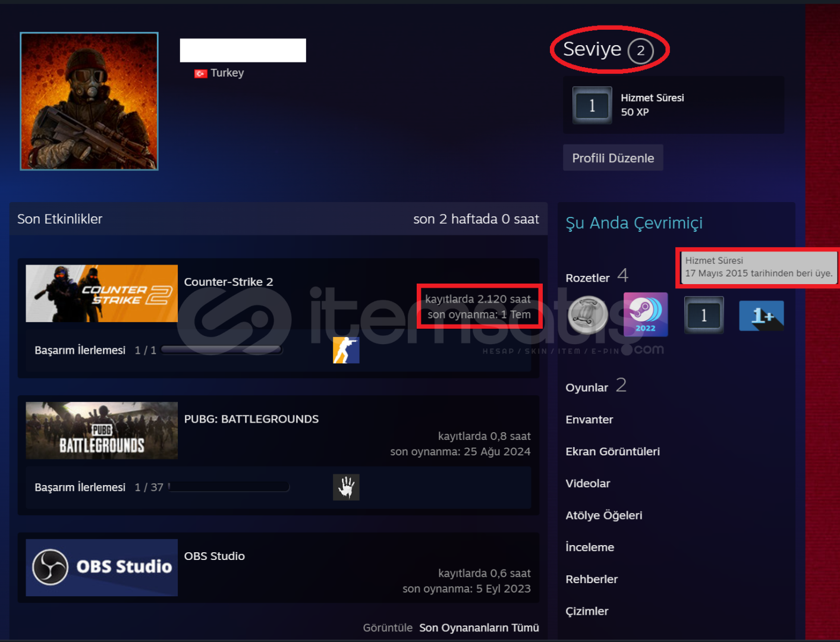840x642 pixels.
Task: Click the Hizmet Süresi 50 XP text
Action: tap(652, 105)
